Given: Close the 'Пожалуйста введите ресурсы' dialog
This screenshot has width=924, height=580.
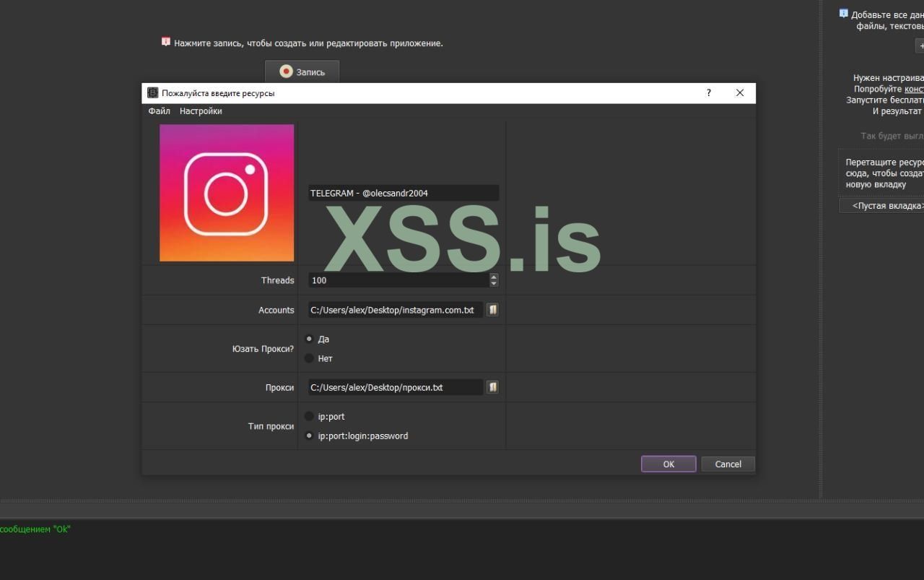Looking at the screenshot, I should click(740, 92).
